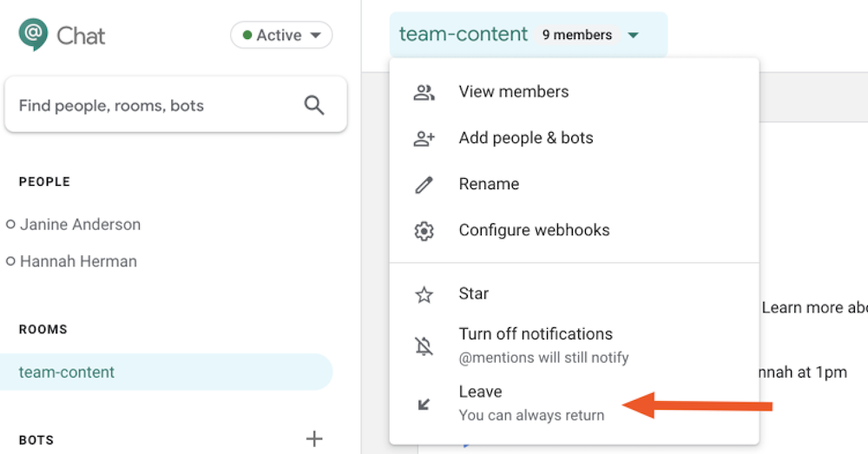This screenshot has height=454, width=868.
Task: Add a bot with the plus icon
Action: pos(314,438)
